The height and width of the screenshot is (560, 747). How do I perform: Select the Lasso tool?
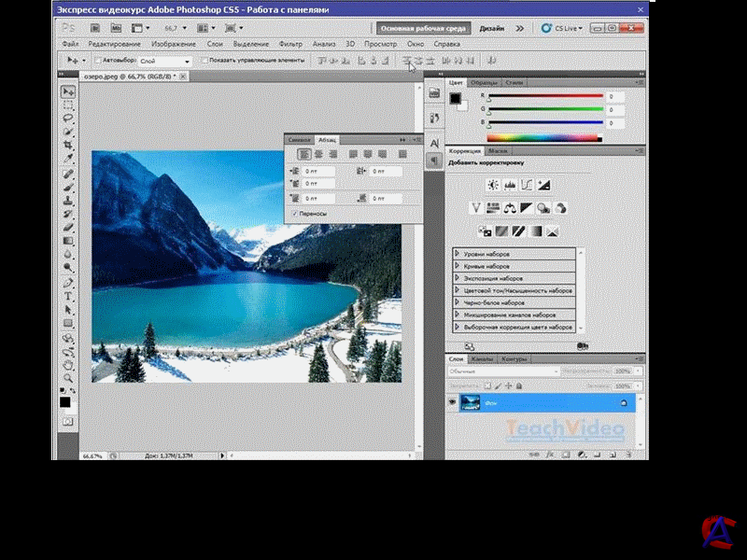[68, 119]
